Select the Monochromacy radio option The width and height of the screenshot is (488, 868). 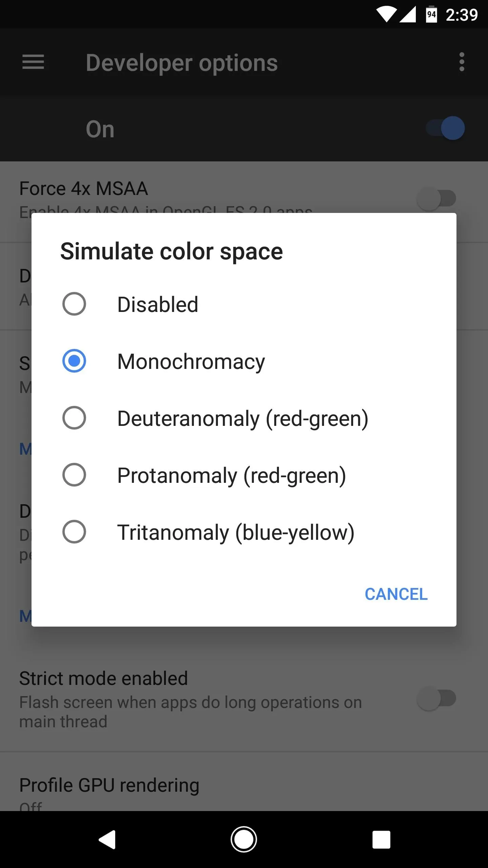(x=244, y=361)
